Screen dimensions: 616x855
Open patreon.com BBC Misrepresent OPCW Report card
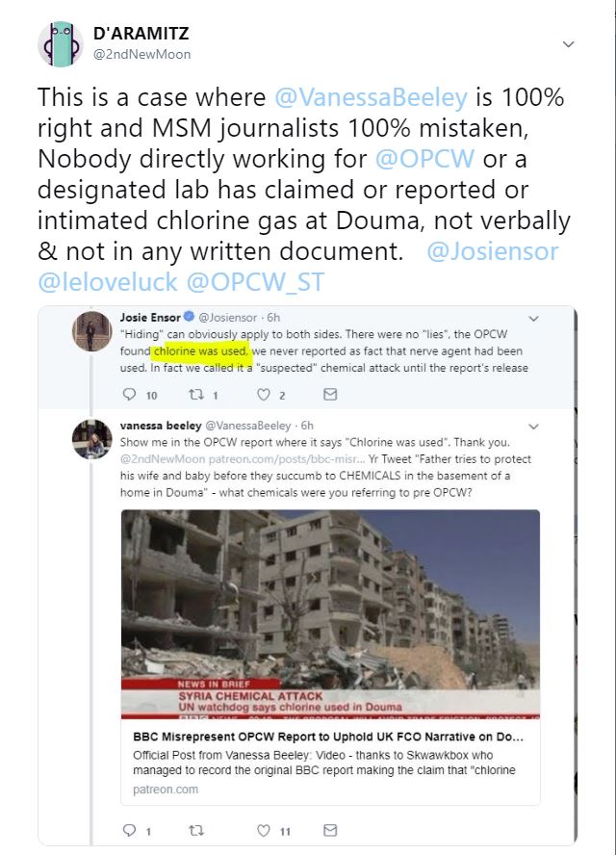330,763
